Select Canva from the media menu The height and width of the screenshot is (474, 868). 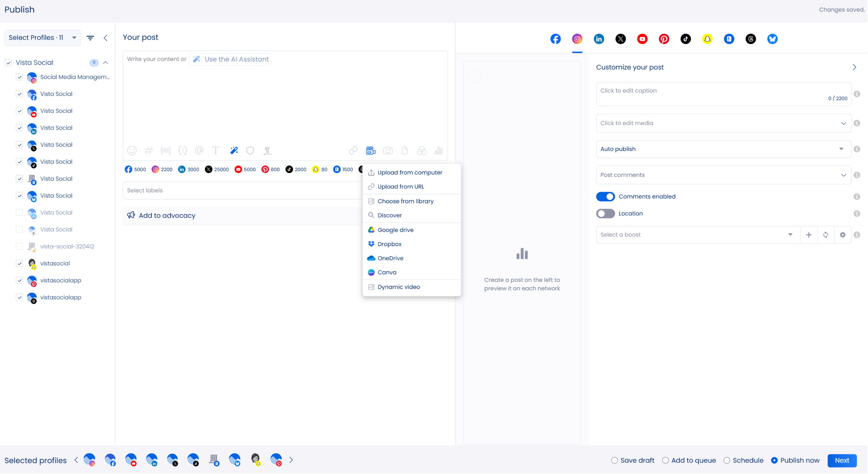tap(387, 272)
